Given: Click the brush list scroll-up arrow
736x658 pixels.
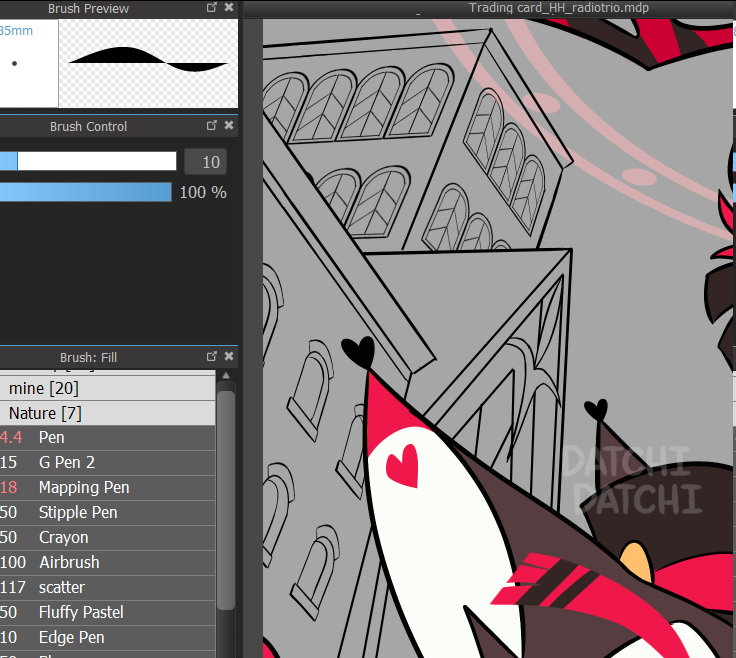Looking at the screenshot, I should click(x=227, y=377).
